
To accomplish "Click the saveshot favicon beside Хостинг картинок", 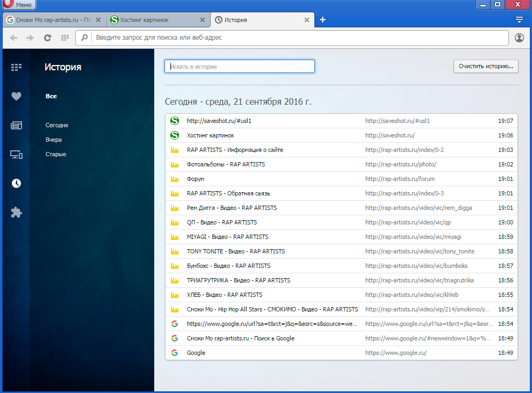I will point(175,135).
